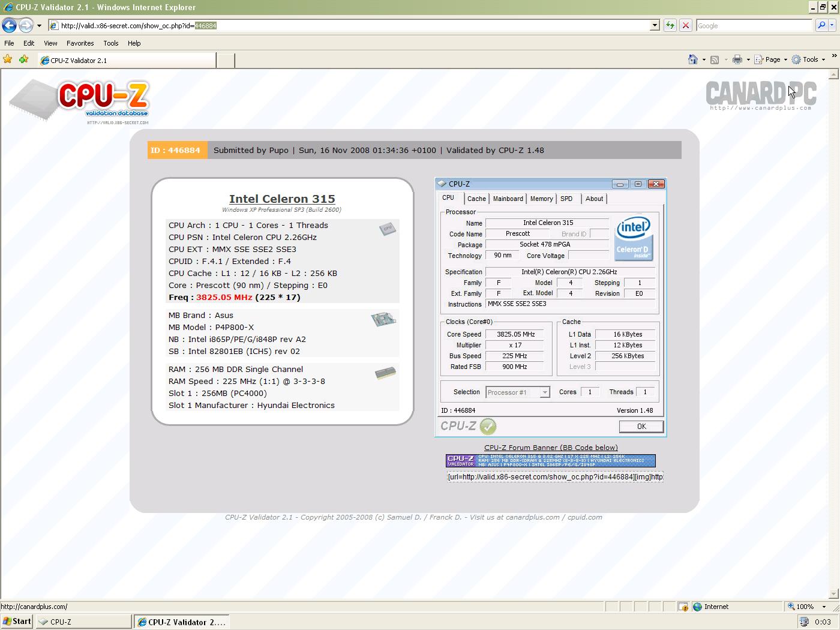Click the Intel Celeron 315 heading link
840x630 pixels.
(x=282, y=199)
